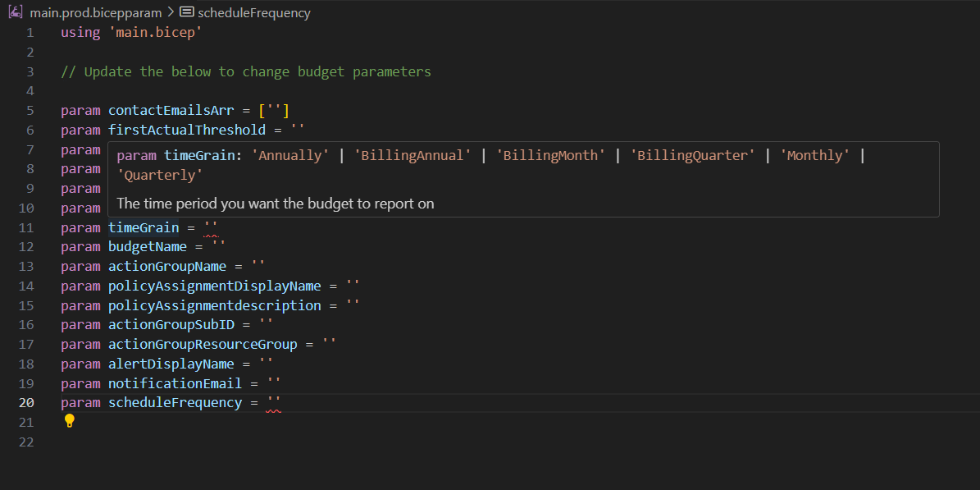
Task: Click the bicepparam file icon in breadcrumb
Action: 16,11
